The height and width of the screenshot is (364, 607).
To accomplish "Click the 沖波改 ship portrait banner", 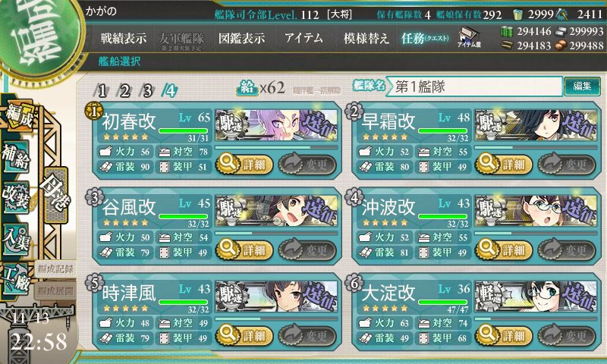I will pyautogui.click(x=536, y=211).
